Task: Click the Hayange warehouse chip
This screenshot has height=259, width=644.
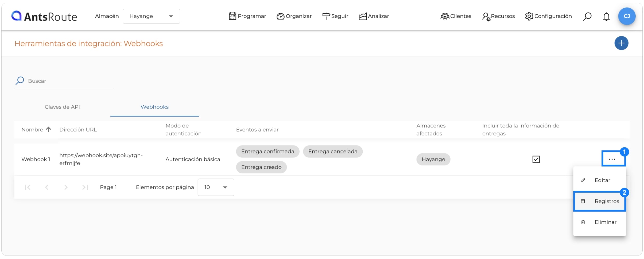Action: click(433, 159)
